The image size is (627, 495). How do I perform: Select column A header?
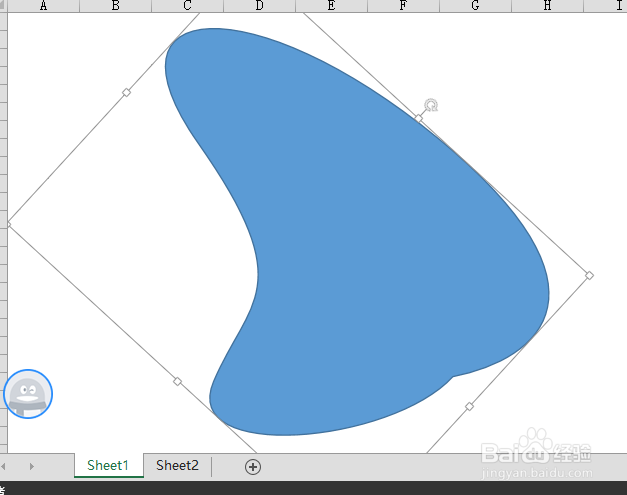click(x=43, y=6)
